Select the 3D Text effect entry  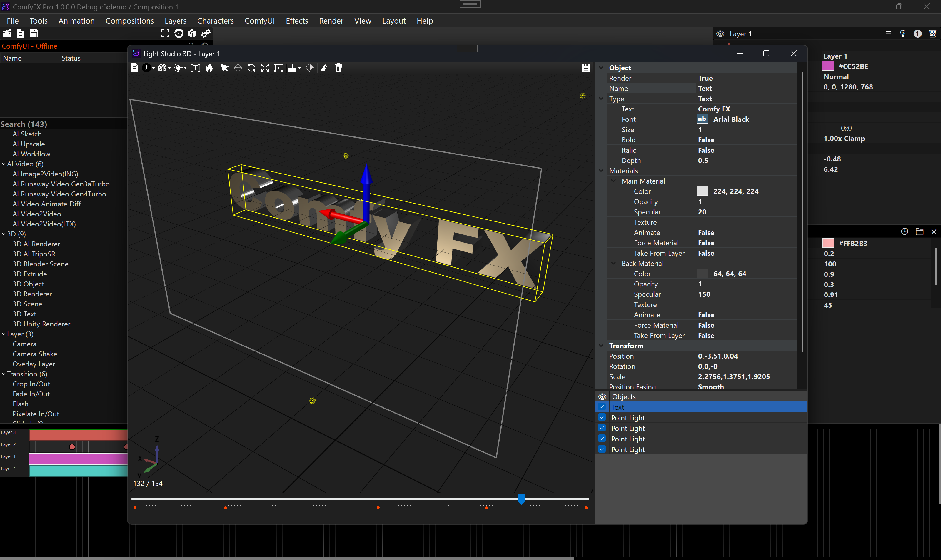click(24, 314)
